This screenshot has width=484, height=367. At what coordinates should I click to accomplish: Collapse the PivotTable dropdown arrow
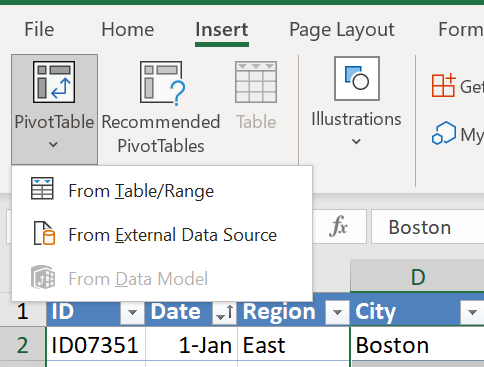53,145
